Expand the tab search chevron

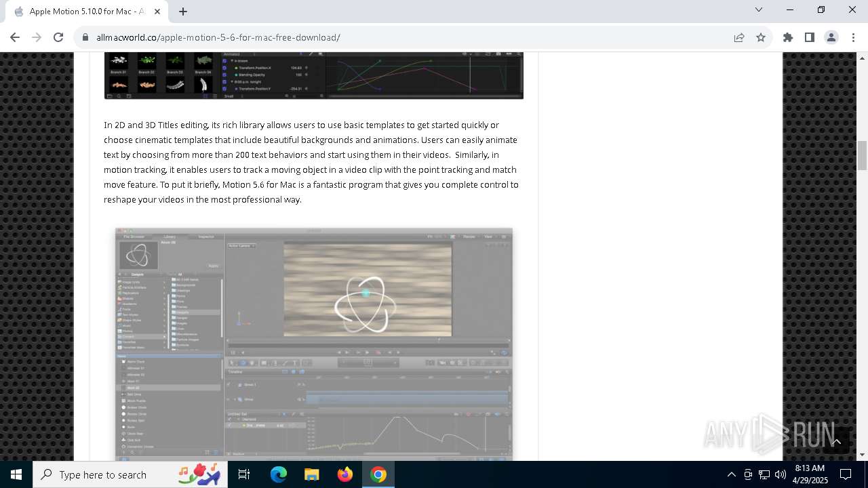click(x=759, y=9)
